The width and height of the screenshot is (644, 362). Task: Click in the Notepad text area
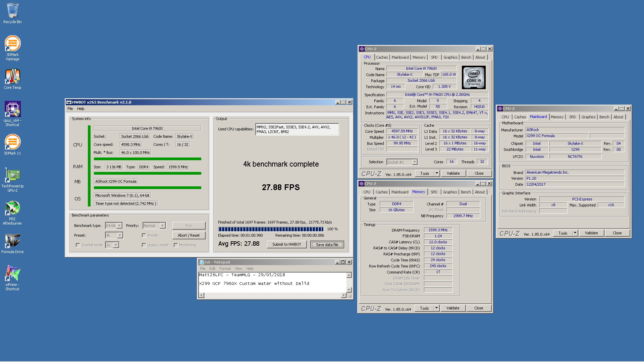point(272,282)
